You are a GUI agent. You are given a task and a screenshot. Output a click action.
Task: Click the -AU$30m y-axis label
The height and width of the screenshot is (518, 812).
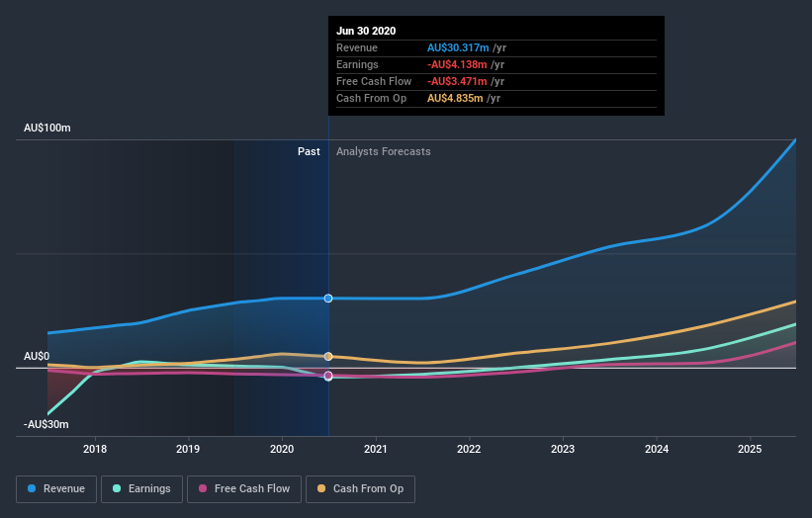pos(46,424)
